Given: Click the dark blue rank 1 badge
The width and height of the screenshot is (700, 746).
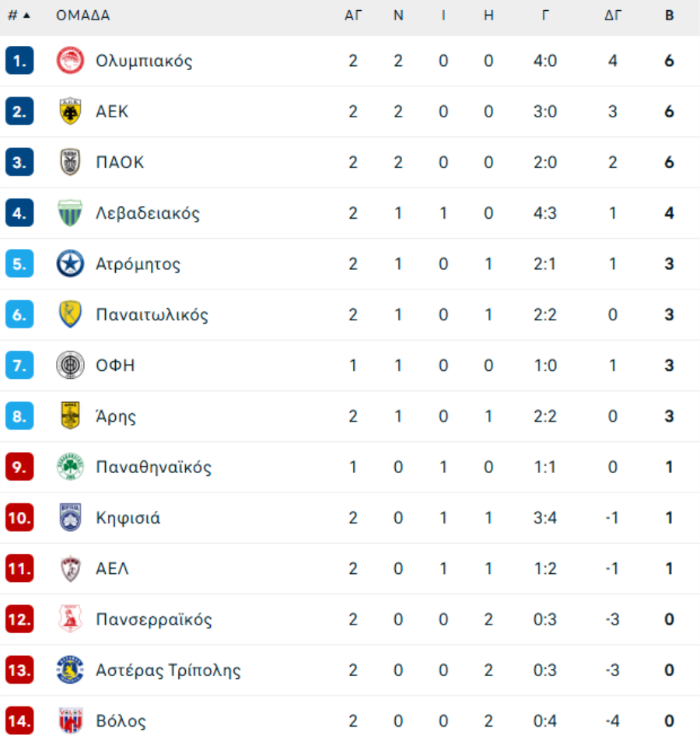Looking at the screenshot, I should 19,61.
